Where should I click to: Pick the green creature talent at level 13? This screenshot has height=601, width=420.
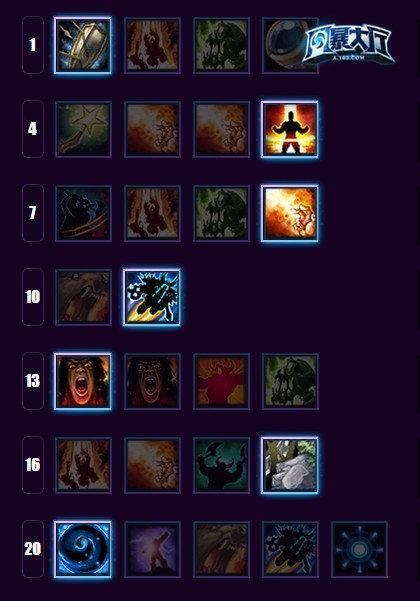coord(290,381)
